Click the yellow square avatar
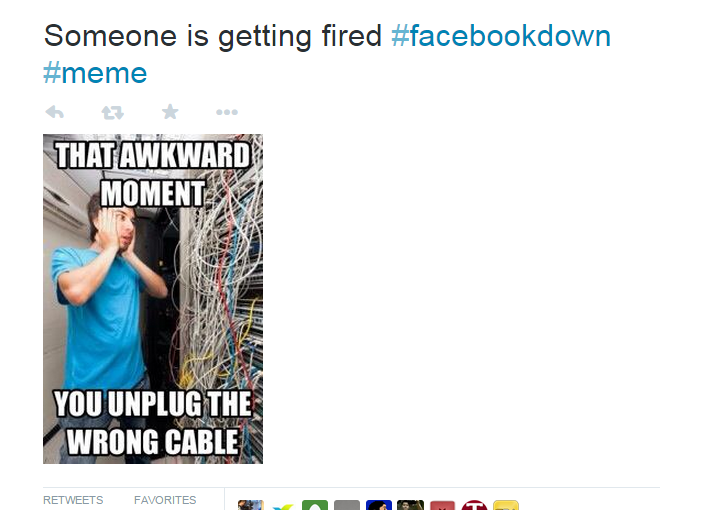 pyautogui.click(x=506, y=505)
